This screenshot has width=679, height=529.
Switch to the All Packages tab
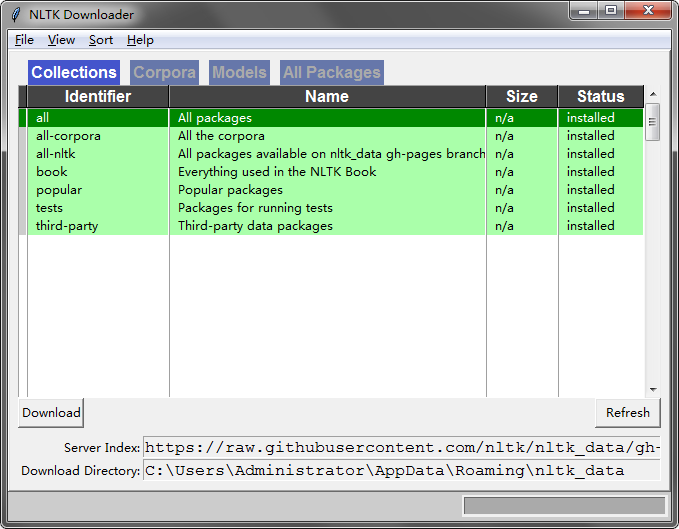pyautogui.click(x=332, y=72)
